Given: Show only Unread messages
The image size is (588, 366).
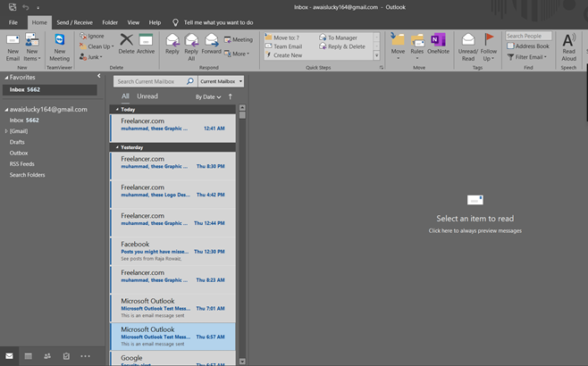Looking at the screenshot, I should [x=147, y=96].
